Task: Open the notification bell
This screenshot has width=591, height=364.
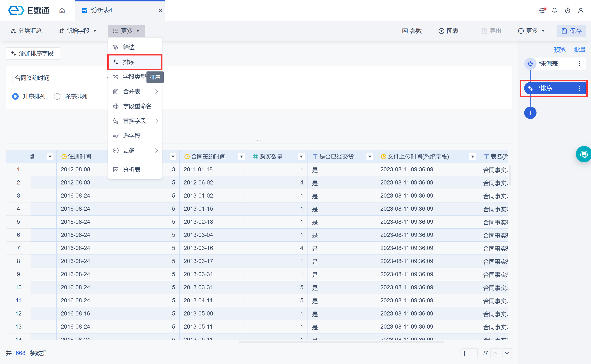Action: tap(554, 10)
